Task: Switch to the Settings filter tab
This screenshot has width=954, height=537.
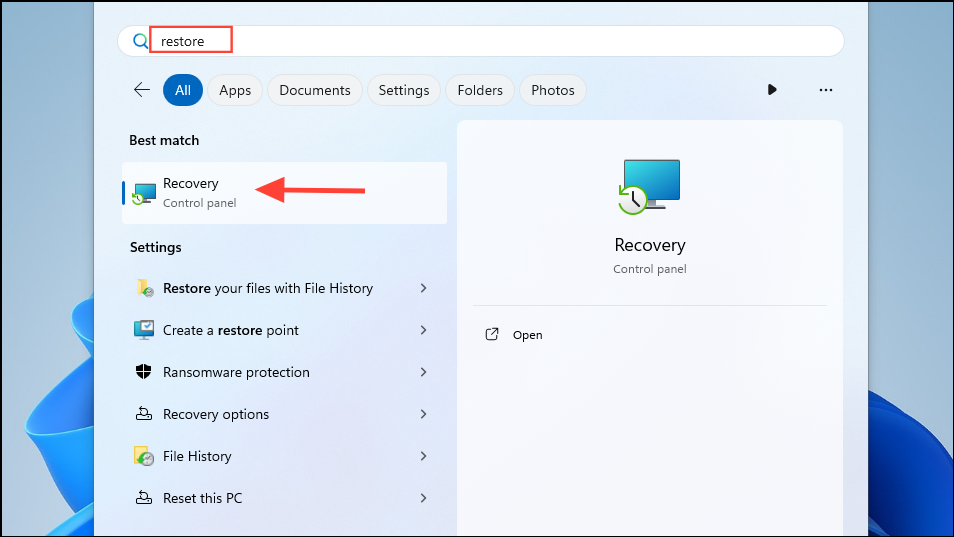Action: coord(403,90)
